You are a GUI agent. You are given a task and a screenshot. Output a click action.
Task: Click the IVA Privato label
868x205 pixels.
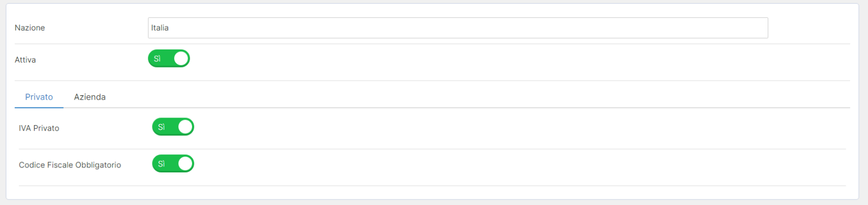[39, 128]
